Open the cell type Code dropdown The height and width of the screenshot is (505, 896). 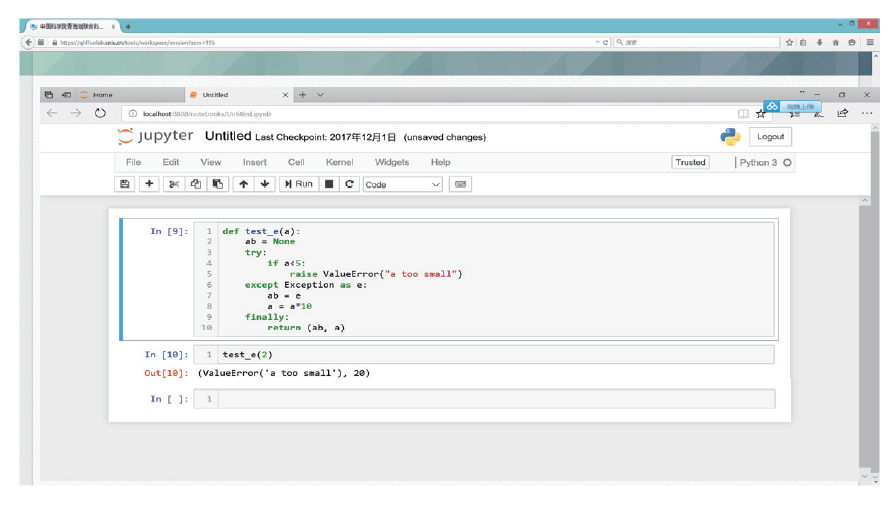[402, 185]
